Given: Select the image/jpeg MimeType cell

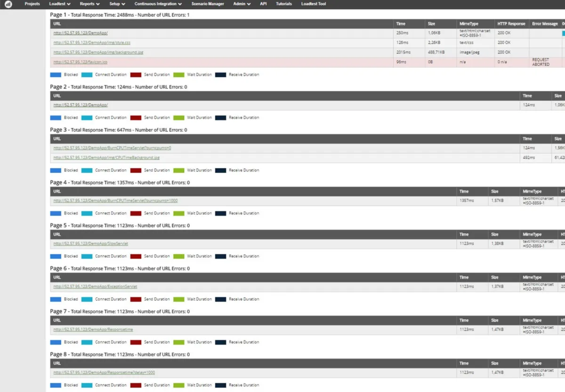Looking at the screenshot, I should point(475,52).
